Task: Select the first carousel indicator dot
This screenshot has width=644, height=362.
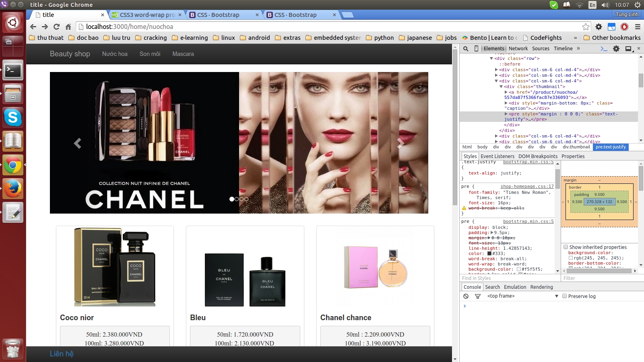Action: 232,199
